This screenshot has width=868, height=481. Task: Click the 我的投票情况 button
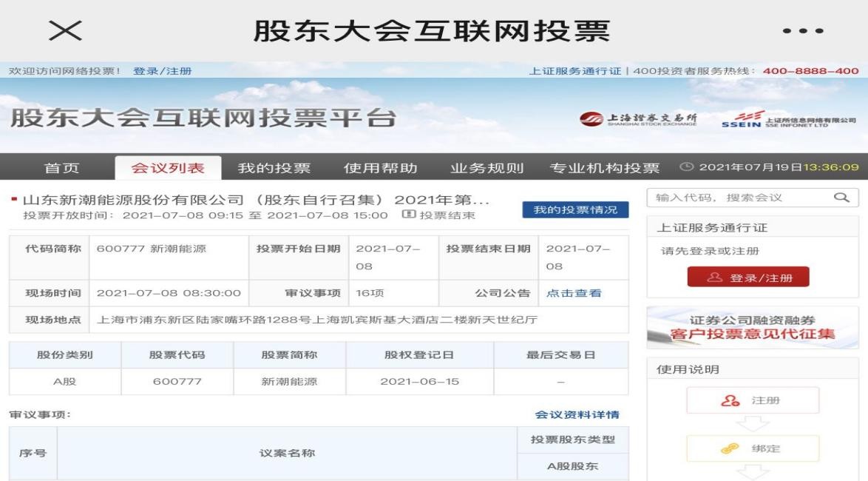pos(575,209)
